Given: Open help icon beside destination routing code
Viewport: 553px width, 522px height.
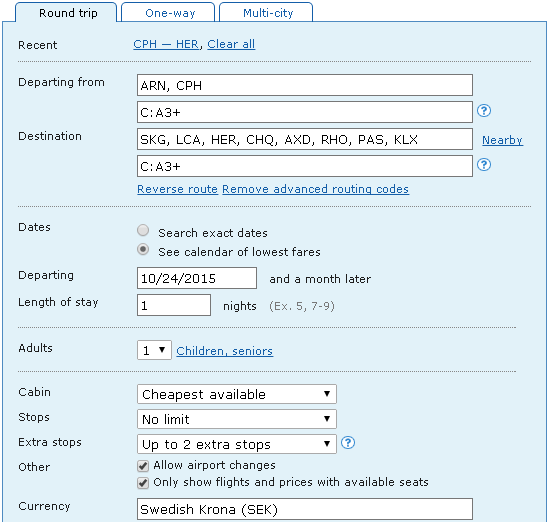Looking at the screenshot, I should pyautogui.click(x=484, y=165).
